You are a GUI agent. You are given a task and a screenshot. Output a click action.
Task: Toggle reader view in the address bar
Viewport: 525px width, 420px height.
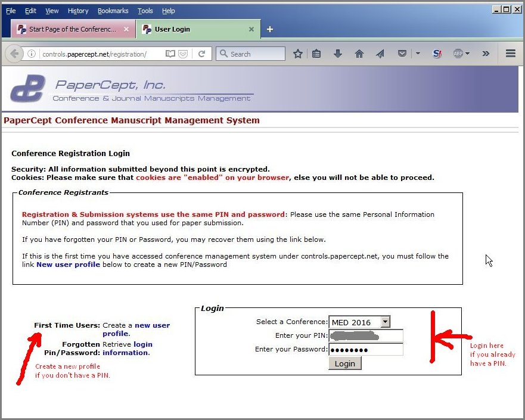(x=170, y=54)
